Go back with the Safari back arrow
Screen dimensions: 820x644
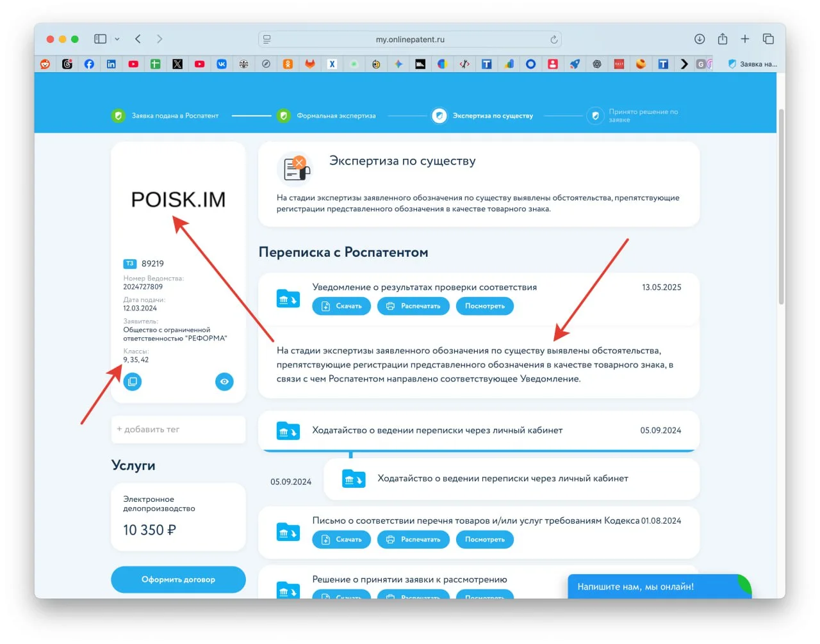point(138,39)
